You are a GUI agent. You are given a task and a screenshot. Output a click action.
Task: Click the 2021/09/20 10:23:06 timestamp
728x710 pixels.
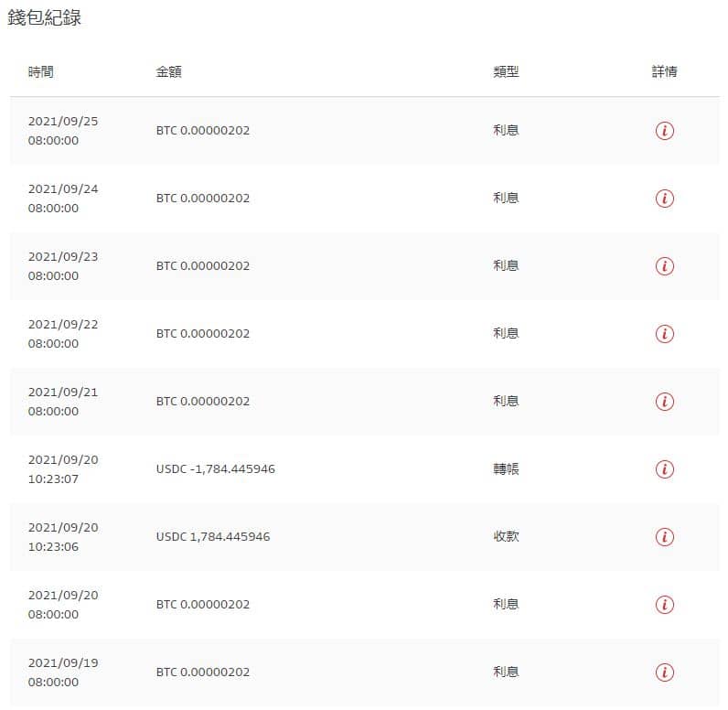[x=63, y=537]
